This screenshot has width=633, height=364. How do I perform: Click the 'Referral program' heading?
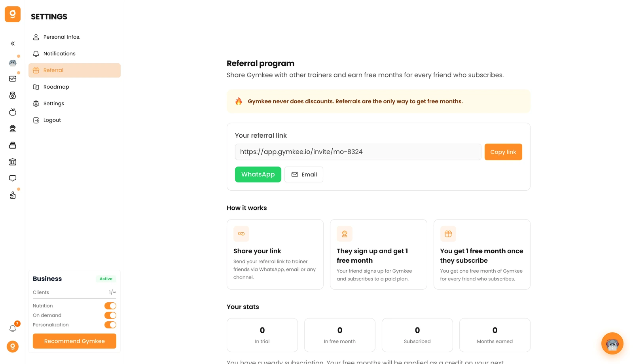(x=260, y=63)
